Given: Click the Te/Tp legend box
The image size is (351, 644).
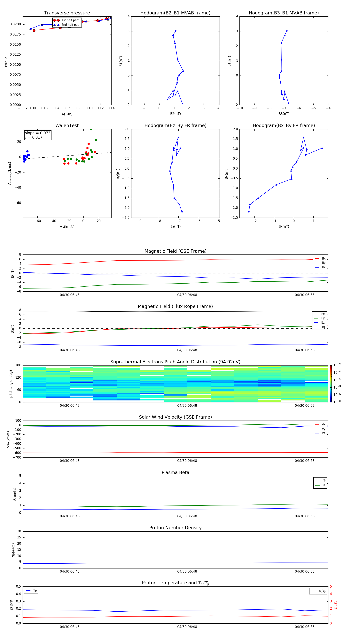Looking at the screenshot, I should point(318,591).
